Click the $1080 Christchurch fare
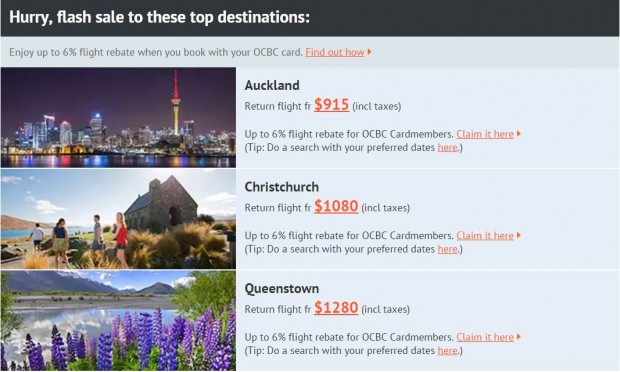 pyautogui.click(x=336, y=206)
